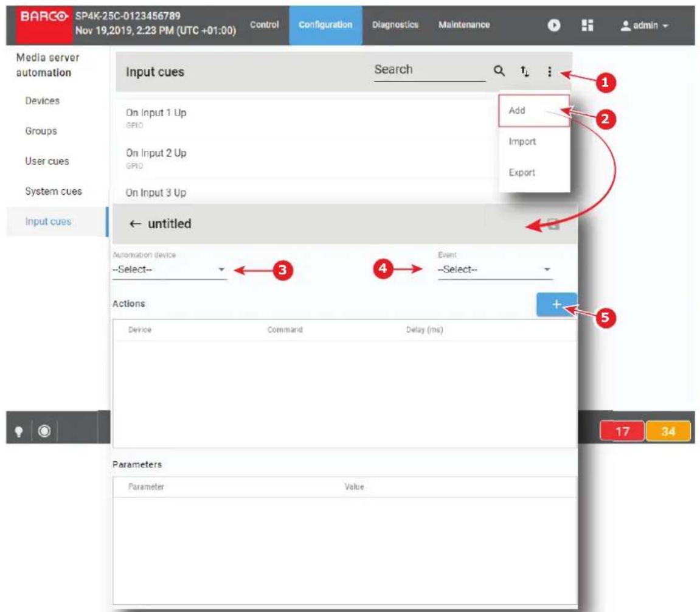Click the Device column header
The height and width of the screenshot is (612, 700).
140,330
